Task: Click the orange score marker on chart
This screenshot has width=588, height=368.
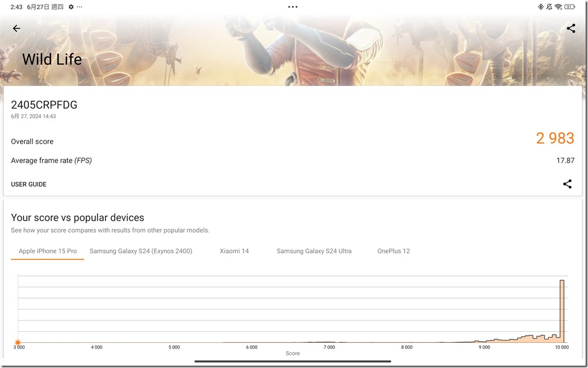Action: (x=18, y=342)
